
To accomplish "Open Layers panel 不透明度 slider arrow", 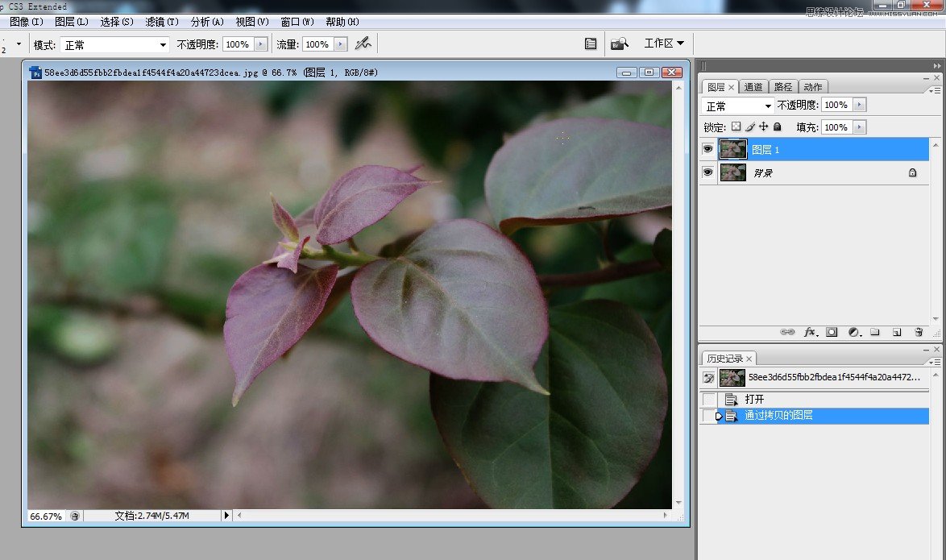I will pos(860,105).
